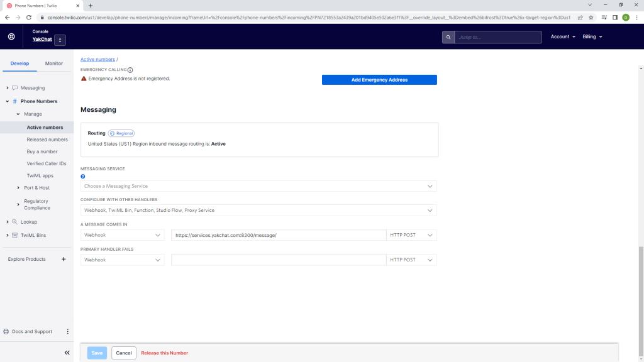This screenshot has width=644, height=362.
Task: Open HTTP POST dropdown for incoming message
Action: pyautogui.click(x=411, y=235)
